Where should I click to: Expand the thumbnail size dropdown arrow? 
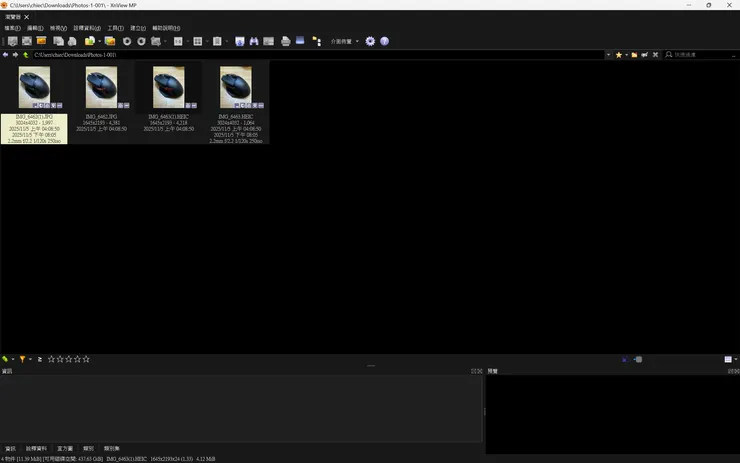tap(187, 42)
